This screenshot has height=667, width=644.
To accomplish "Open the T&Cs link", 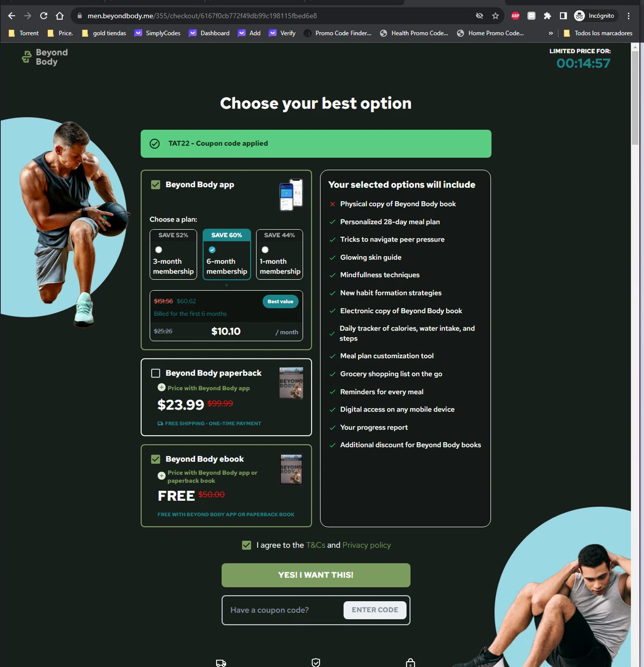I will pos(316,545).
